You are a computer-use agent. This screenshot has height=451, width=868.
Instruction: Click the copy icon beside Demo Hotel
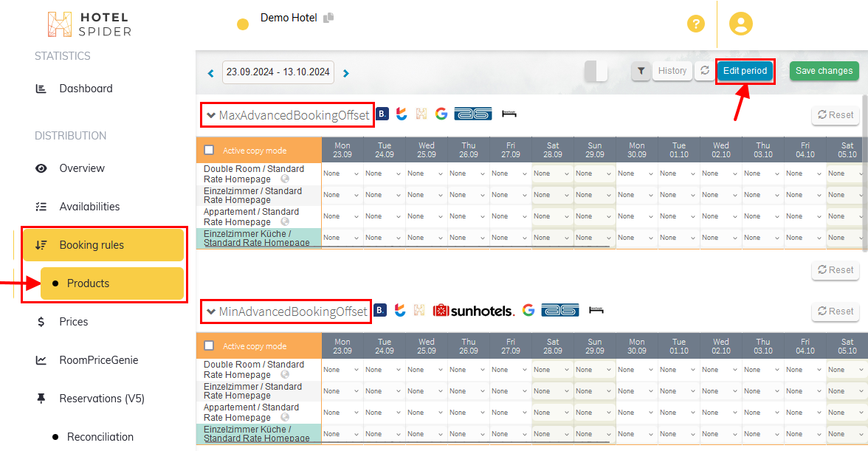pos(328,18)
